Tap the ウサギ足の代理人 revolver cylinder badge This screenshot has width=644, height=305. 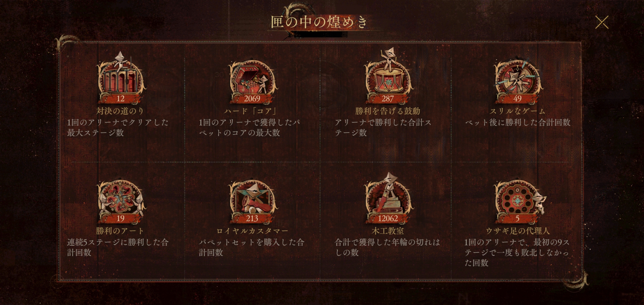pyautogui.click(x=519, y=201)
